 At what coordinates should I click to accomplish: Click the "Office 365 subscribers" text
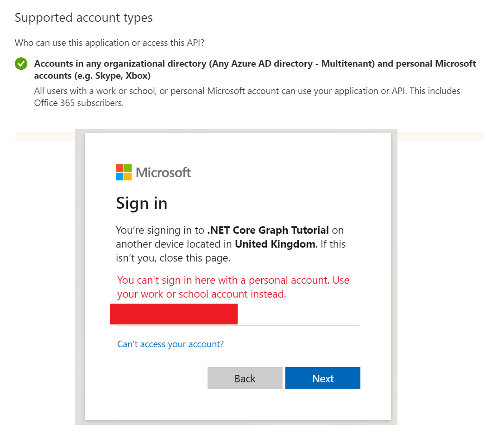(79, 103)
